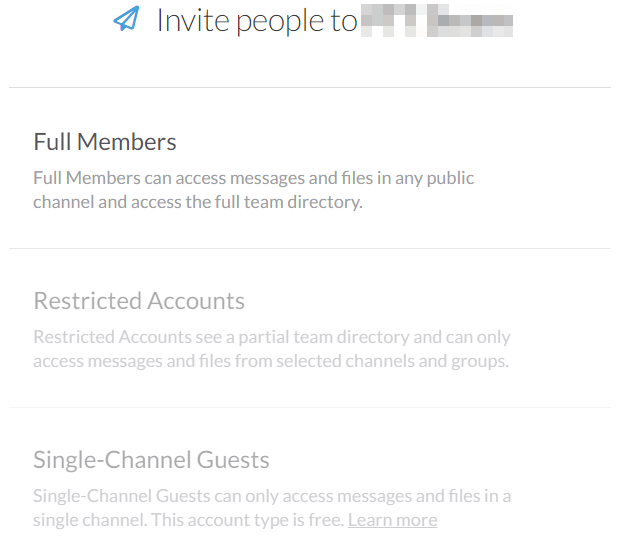Select the Full Members heading
Image resolution: width=619 pixels, height=556 pixels.
(x=105, y=142)
